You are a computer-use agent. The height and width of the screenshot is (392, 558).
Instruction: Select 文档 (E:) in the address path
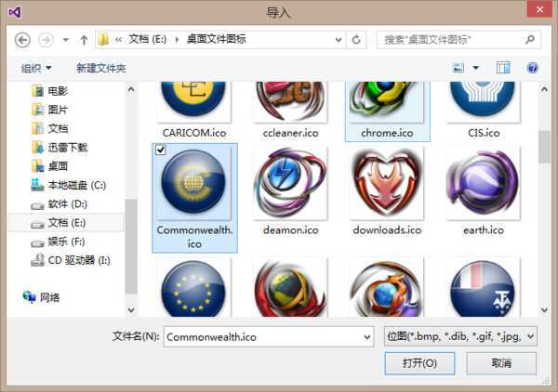click(147, 39)
